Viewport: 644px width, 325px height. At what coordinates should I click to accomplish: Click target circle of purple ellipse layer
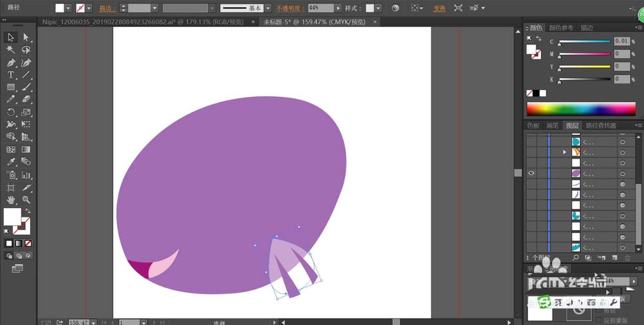(x=623, y=173)
